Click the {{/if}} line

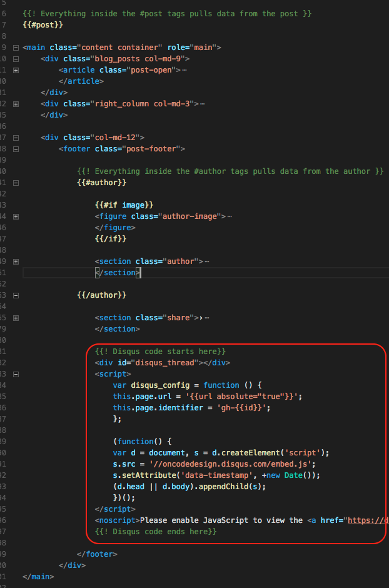coord(111,238)
